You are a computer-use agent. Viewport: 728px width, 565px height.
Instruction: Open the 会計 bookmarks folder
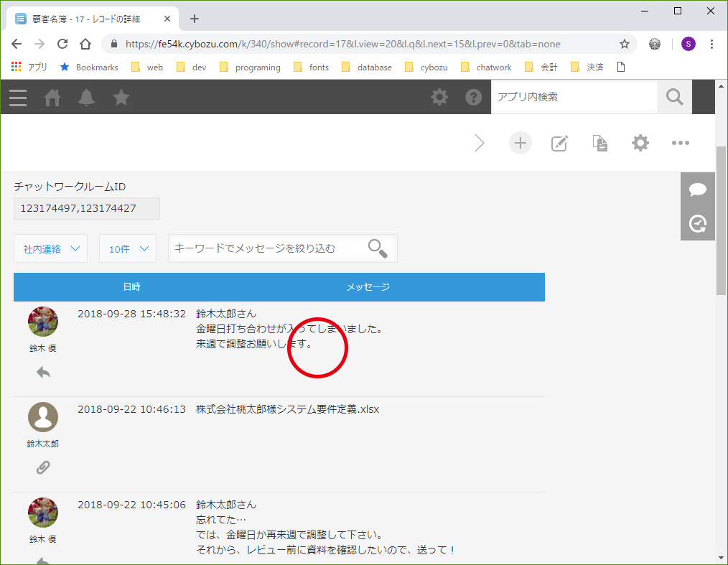pyautogui.click(x=541, y=67)
